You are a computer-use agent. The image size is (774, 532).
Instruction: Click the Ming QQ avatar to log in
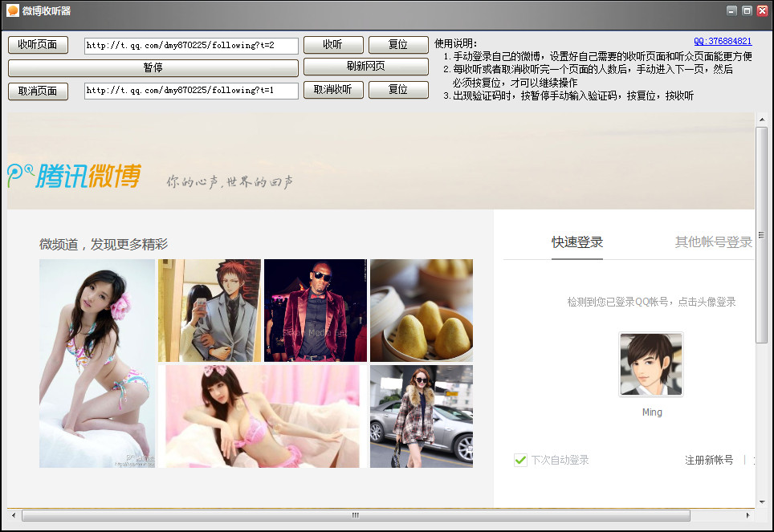pyautogui.click(x=651, y=364)
